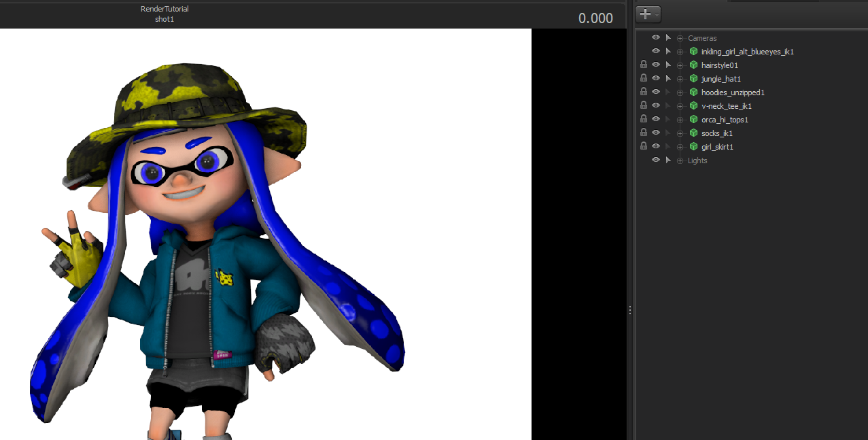Hide the Cameras group with its eye
The width and height of the screenshot is (868, 440).
(x=656, y=37)
